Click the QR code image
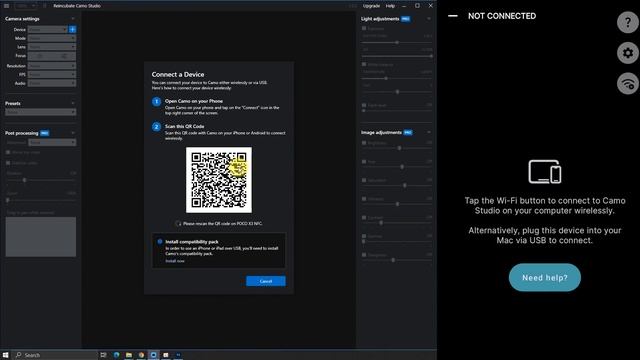This screenshot has height=360, width=640. point(219,180)
